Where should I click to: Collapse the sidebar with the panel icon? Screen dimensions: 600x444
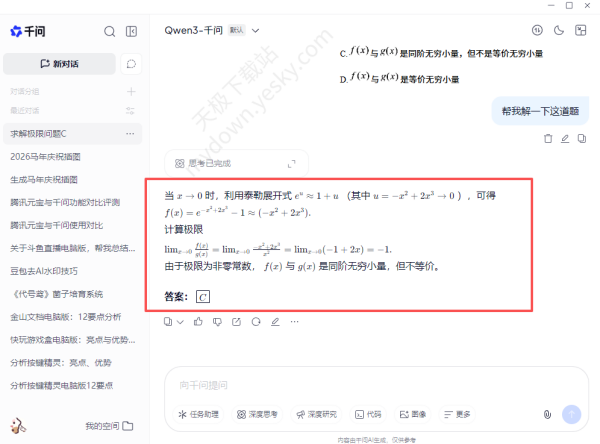pos(132,31)
